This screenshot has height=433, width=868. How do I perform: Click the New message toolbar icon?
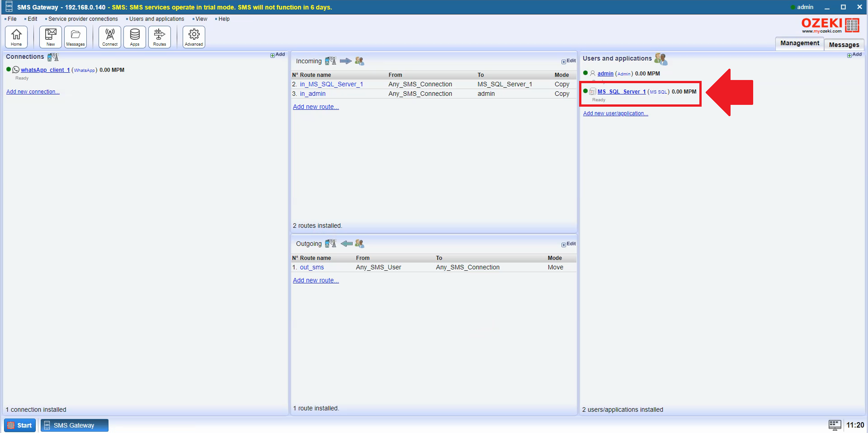coord(51,37)
